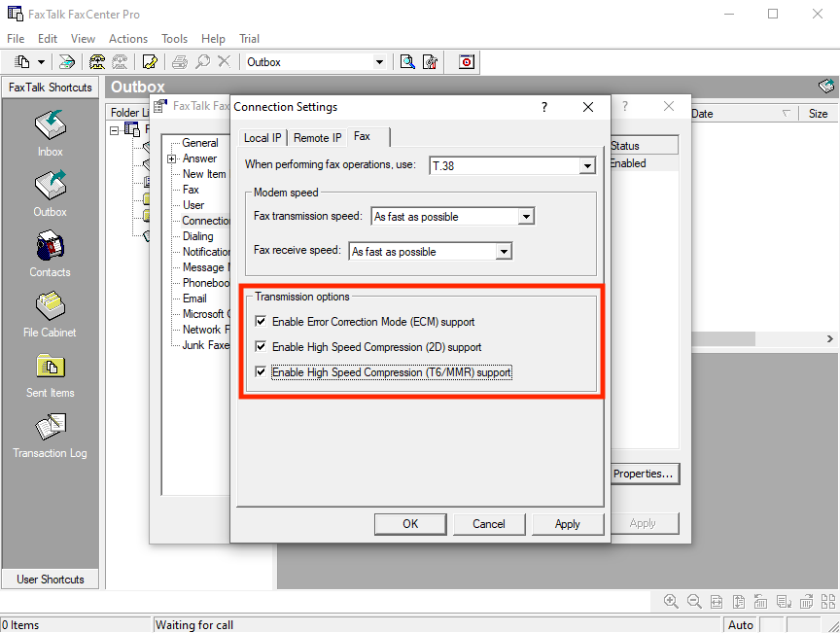Click the fit width viewer icon
Screen dimensions: 840x633
(717, 601)
